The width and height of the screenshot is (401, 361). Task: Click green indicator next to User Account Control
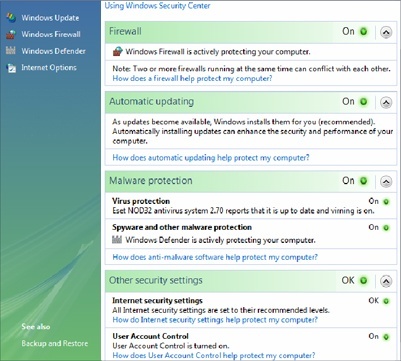coord(386,337)
